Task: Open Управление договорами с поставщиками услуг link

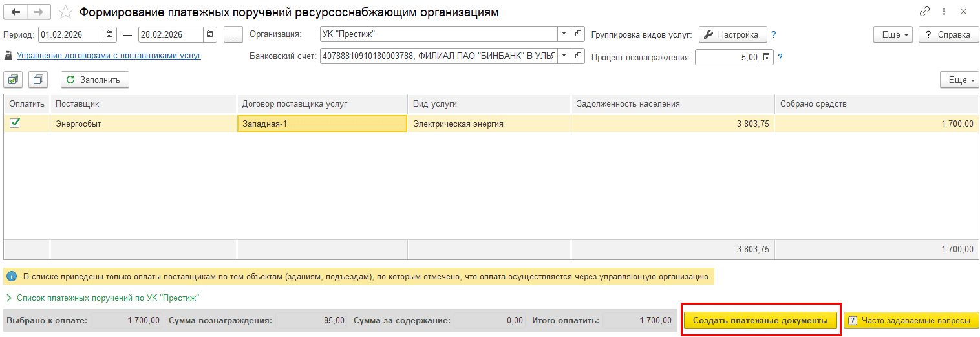Action: pos(109,56)
